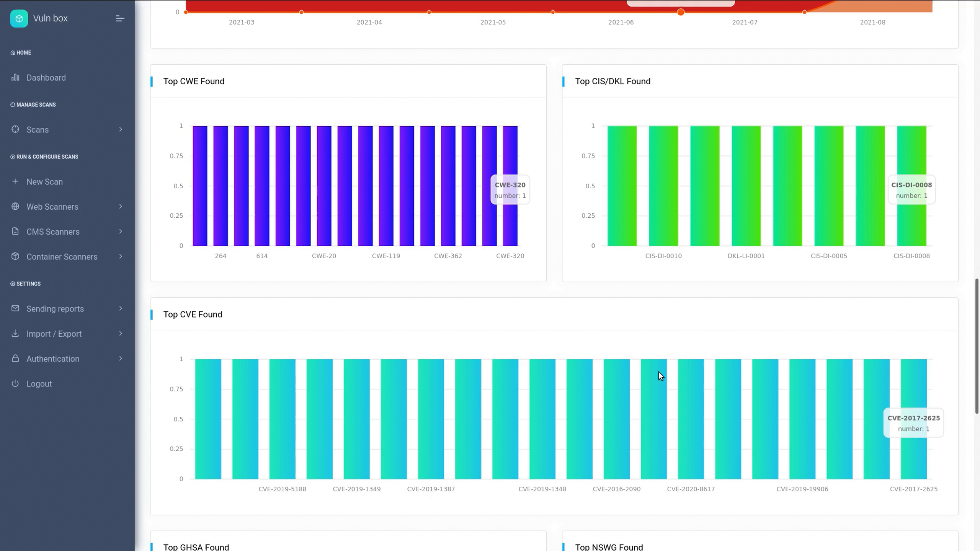Click the CWE-20 purple bar
This screenshot has height=551, width=980.
(x=324, y=186)
